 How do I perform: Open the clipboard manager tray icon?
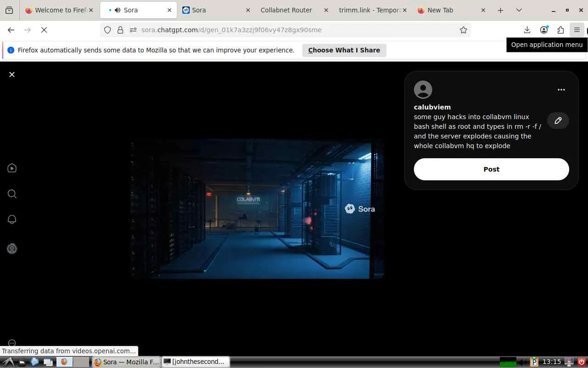[x=534, y=362]
